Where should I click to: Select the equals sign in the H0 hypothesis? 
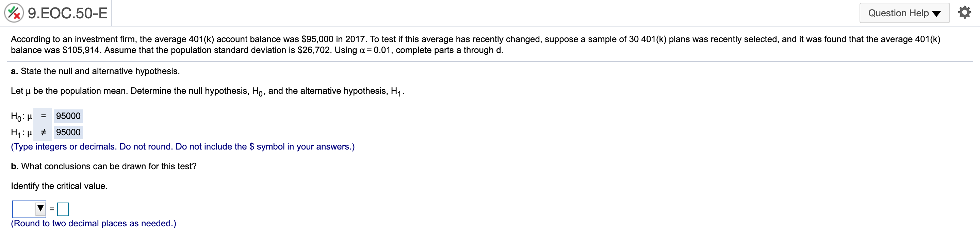click(43, 116)
